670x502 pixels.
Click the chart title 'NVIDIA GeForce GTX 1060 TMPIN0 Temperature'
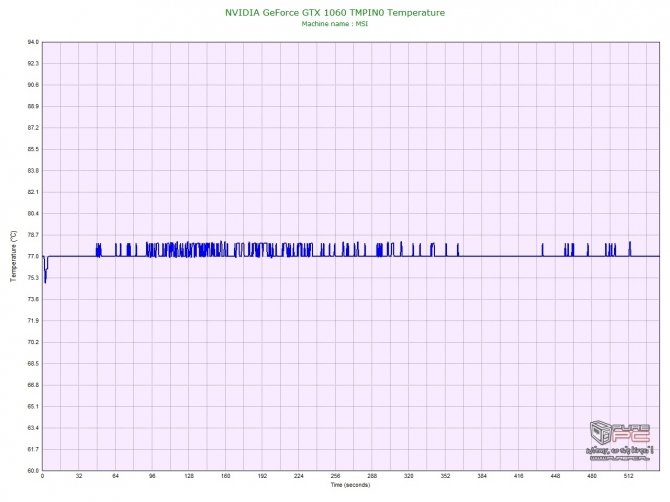tap(335, 13)
